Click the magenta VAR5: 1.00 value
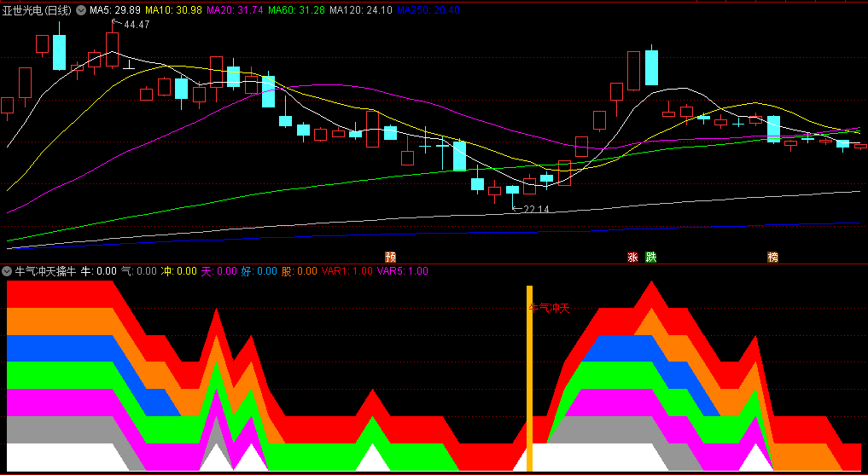The height and width of the screenshot is (475, 868). click(x=403, y=271)
